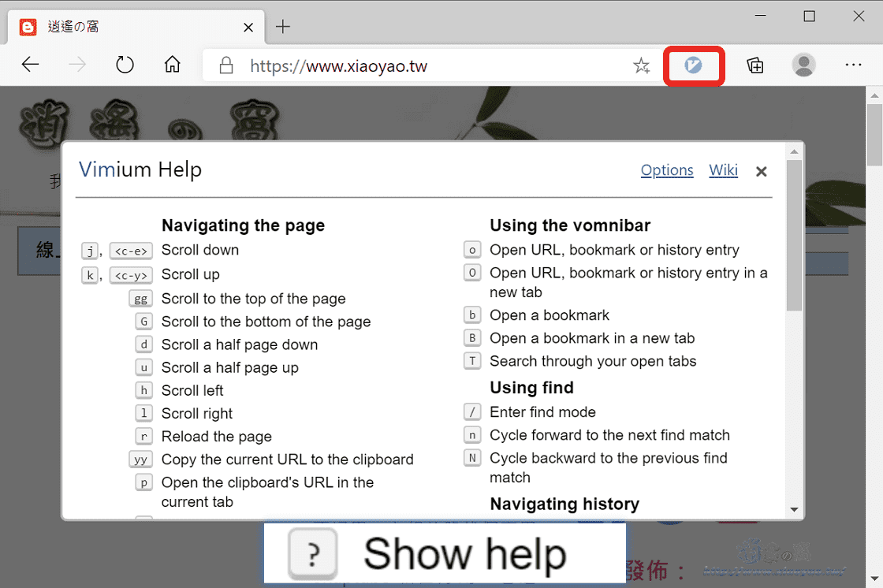Reload the page with the refresh icon
Image resolution: width=883 pixels, height=588 pixels.
point(125,65)
